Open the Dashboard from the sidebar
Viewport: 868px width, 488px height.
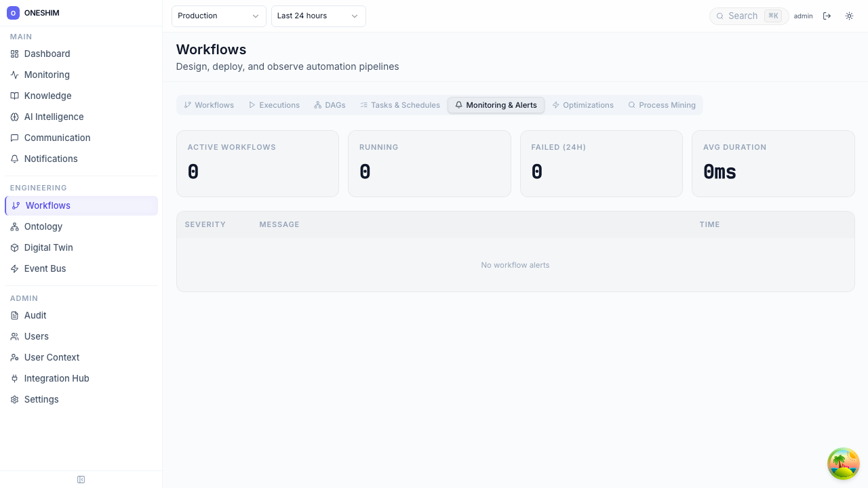[x=47, y=54]
